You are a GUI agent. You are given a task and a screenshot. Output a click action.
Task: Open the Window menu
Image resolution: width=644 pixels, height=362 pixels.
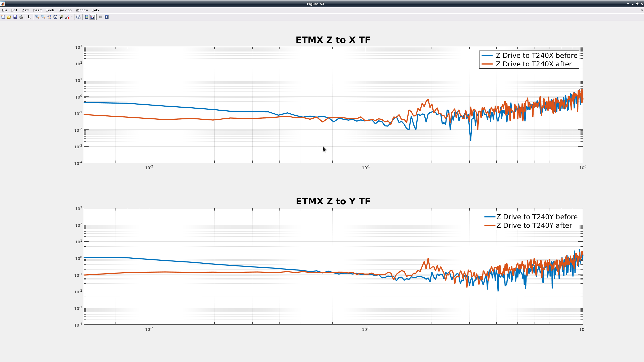point(82,10)
